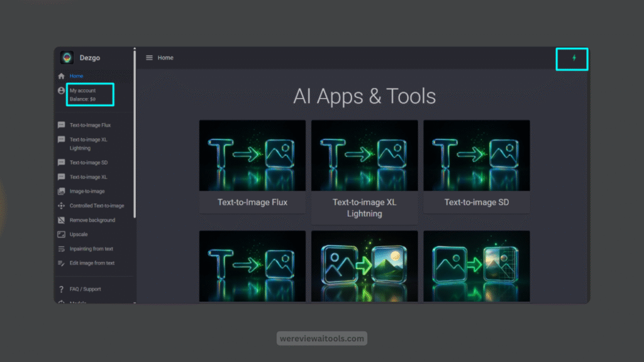644x362 pixels.
Task: Click the Upscale sidebar icon
Action: (x=61, y=234)
